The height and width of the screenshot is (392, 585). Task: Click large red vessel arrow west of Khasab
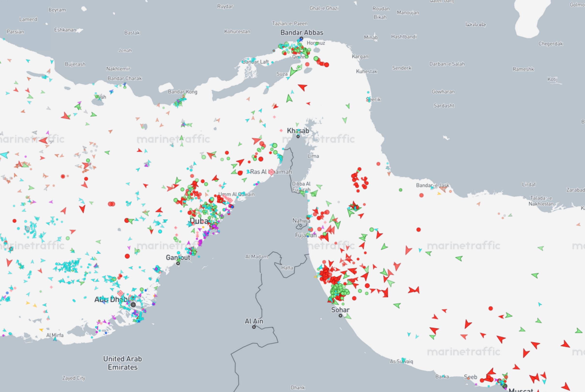[256, 140]
